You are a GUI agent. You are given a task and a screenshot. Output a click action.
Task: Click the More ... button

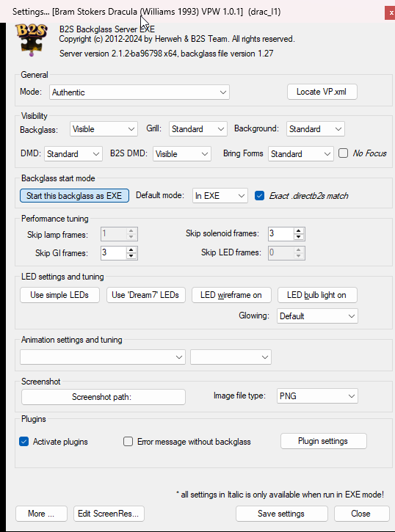point(41,514)
